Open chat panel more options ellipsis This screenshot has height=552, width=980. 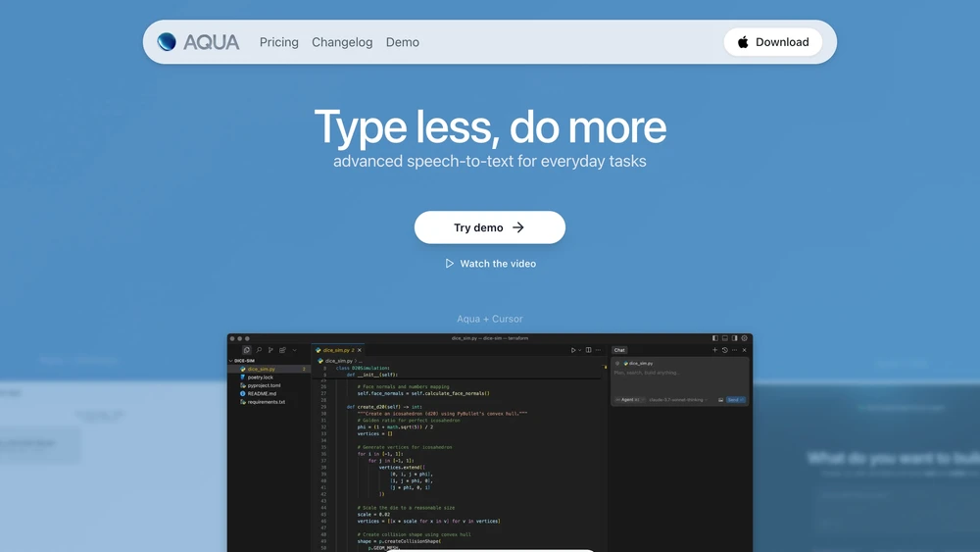pos(735,350)
